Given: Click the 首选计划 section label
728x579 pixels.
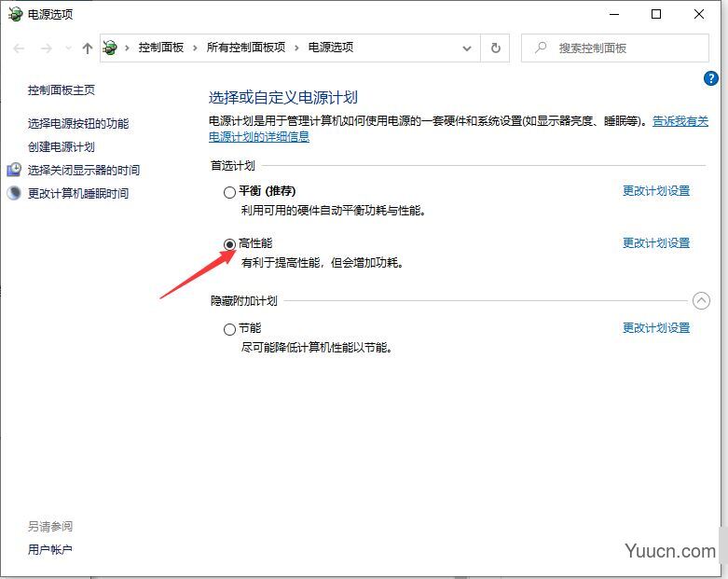Looking at the screenshot, I should click(x=233, y=166).
